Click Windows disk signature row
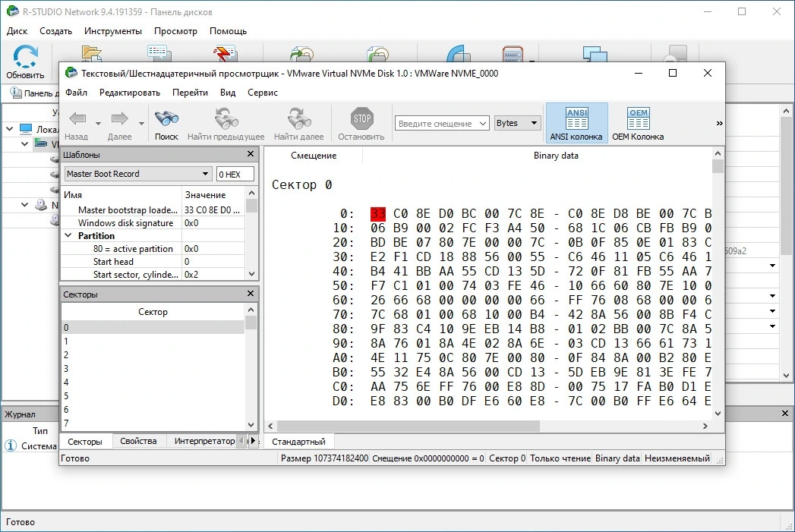The height and width of the screenshot is (532, 795). click(x=153, y=223)
